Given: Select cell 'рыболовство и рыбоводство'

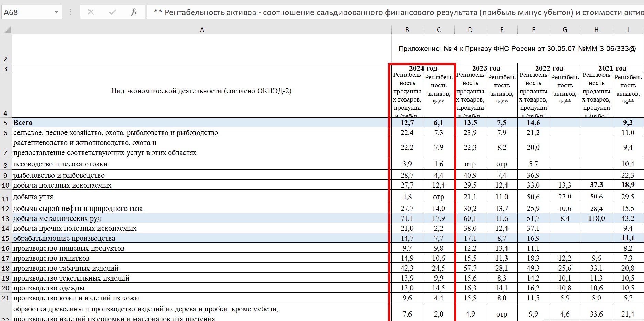Looking at the screenshot, I should tap(202, 175).
